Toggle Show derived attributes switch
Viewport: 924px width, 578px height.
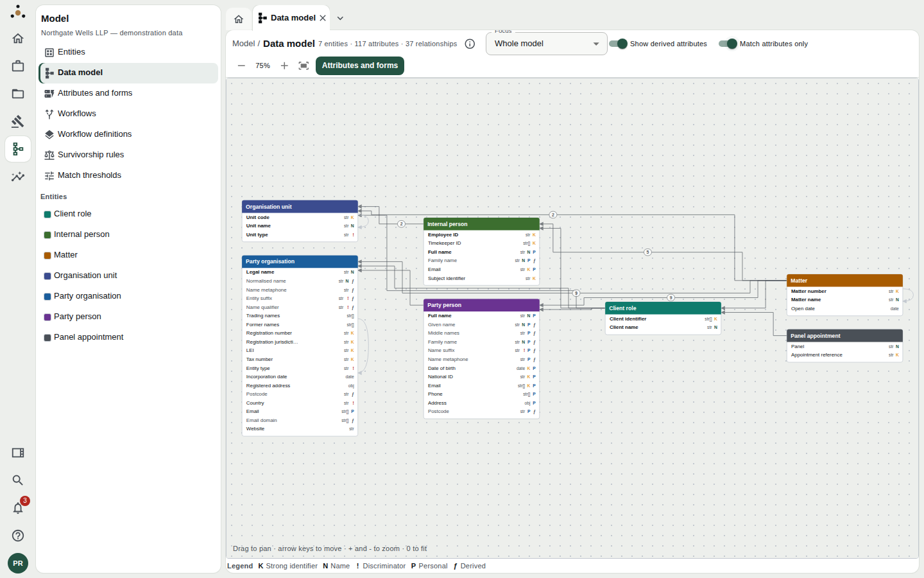click(x=618, y=44)
